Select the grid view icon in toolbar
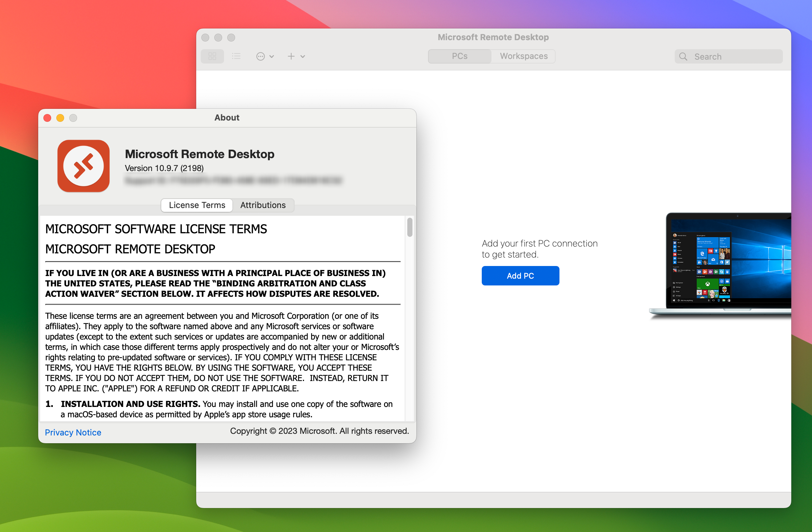This screenshot has height=532, width=812. click(212, 56)
